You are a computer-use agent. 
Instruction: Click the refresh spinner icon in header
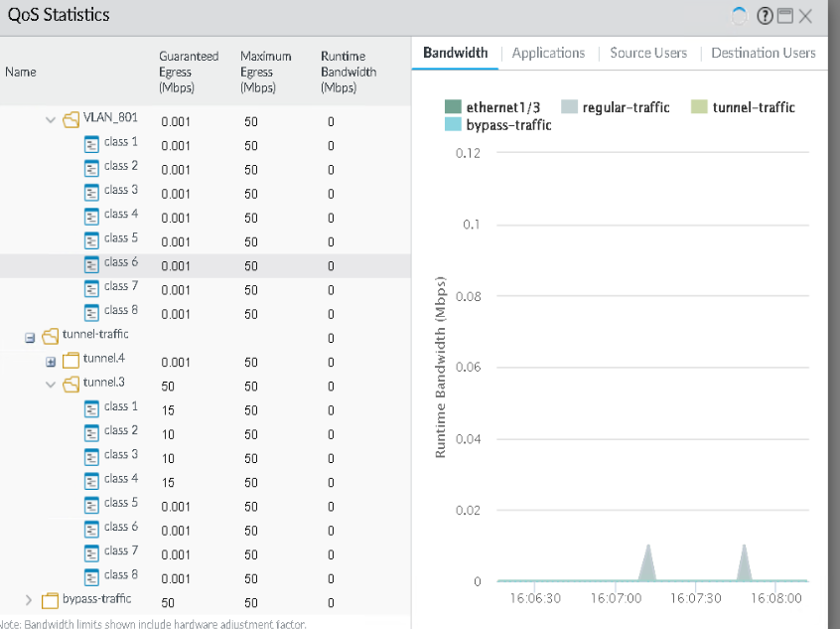pyautogui.click(x=739, y=16)
